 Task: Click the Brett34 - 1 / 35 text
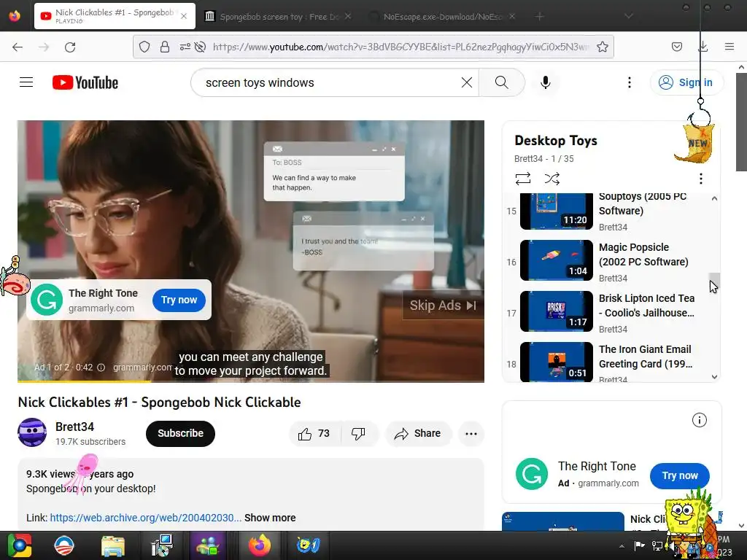(543, 158)
